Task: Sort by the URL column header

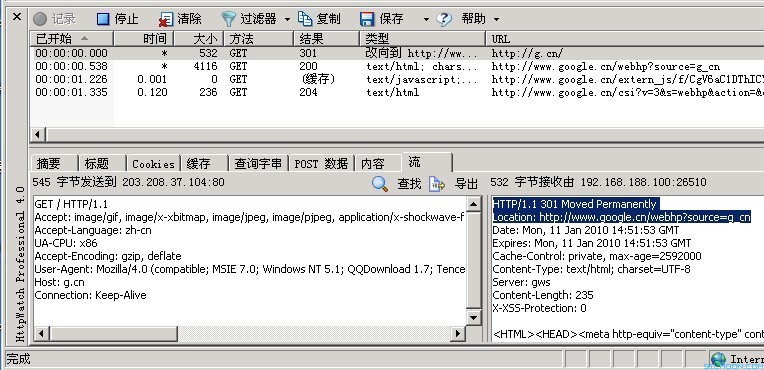Action: coord(625,39)
